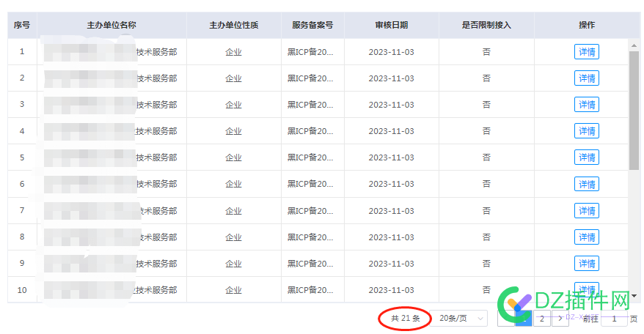The width and height of the screenshot is (644, 334).
Task: Select the 企业 cell in row 2
Action: [x=234, y=78]
